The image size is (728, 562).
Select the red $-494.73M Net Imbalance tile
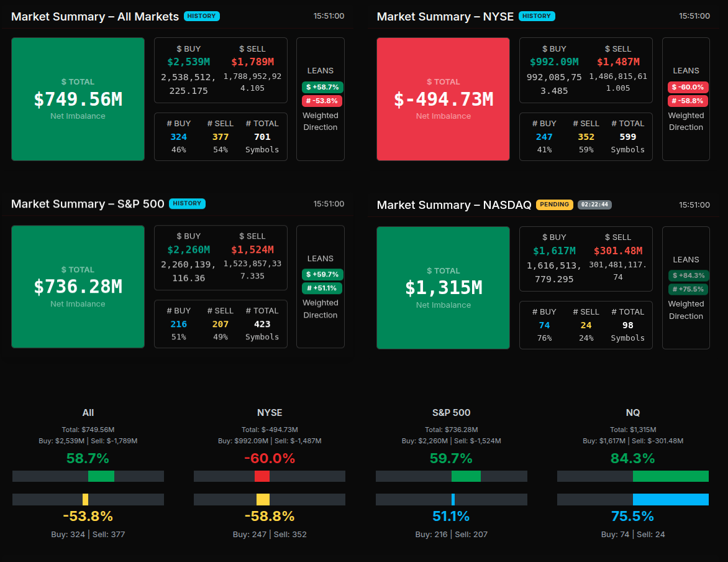(443, 99)
